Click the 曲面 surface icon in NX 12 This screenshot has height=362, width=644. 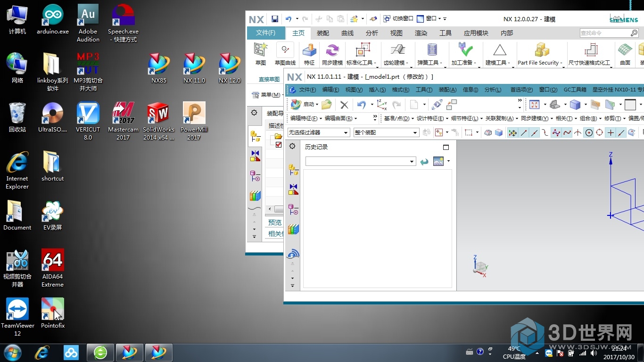click(x=625, y=50)
